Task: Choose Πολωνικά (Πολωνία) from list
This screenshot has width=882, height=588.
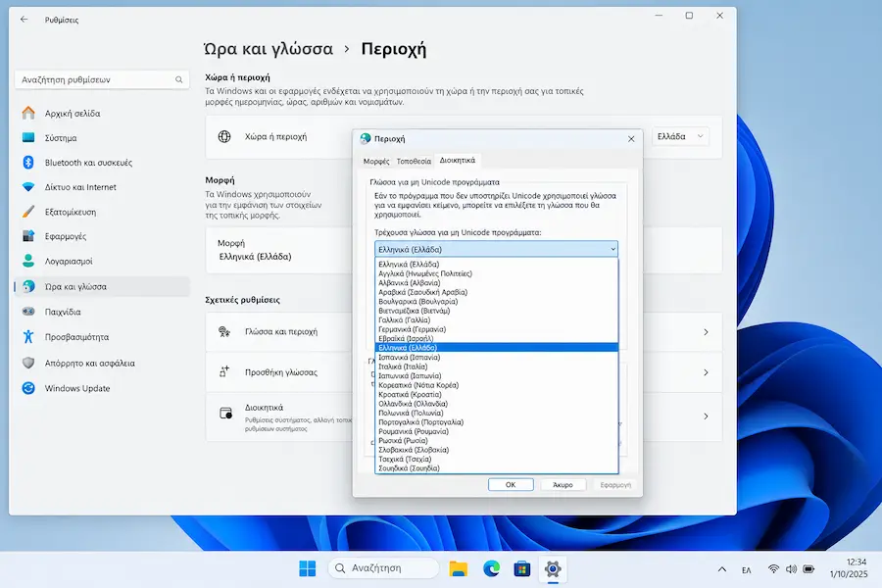Action: 496,413
